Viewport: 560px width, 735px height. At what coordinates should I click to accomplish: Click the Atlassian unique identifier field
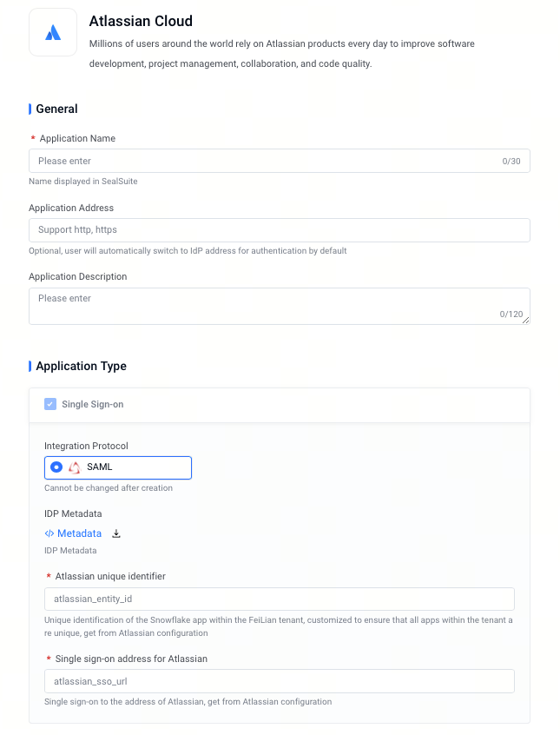[x=280, y=599]
